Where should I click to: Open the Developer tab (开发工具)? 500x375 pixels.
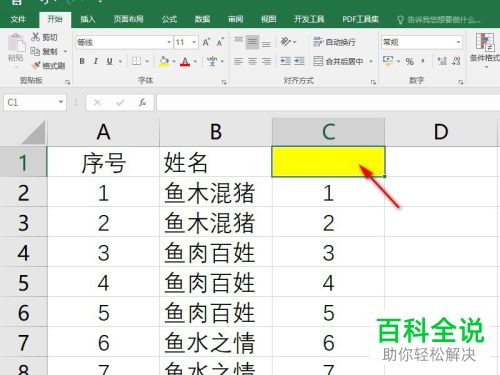point(309,19)
